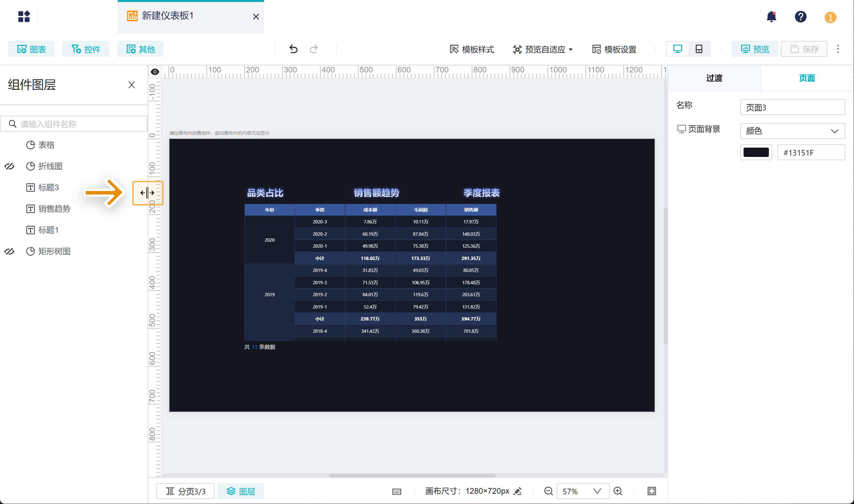The image size is (854, 504).
Task: Open the dark page background color swatch
Action: click(756, 153)
